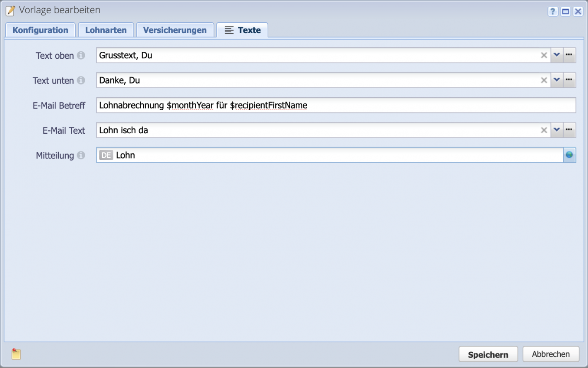Click the info icon next to Mitteilung
Image resolution: width=588 pixels, height=368 pixels.
click(81, 155)
